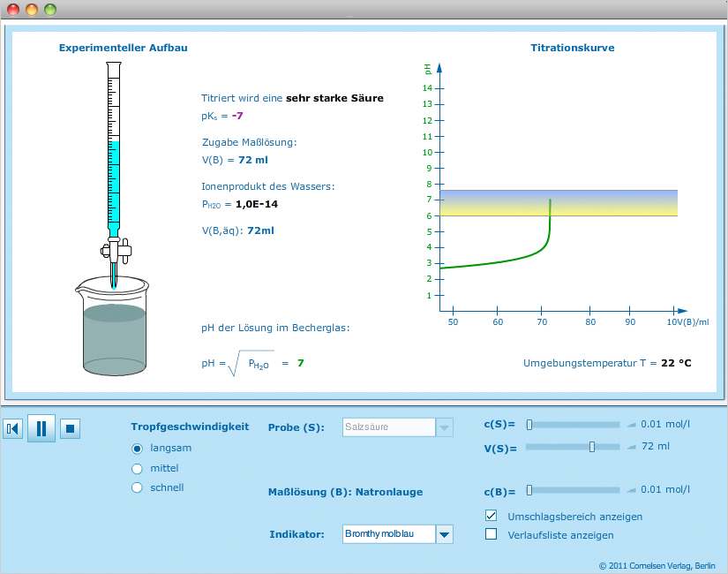Click the green titration curve endpoint
The width and height of the screenshot is (728, 574).
pos(550,200)
